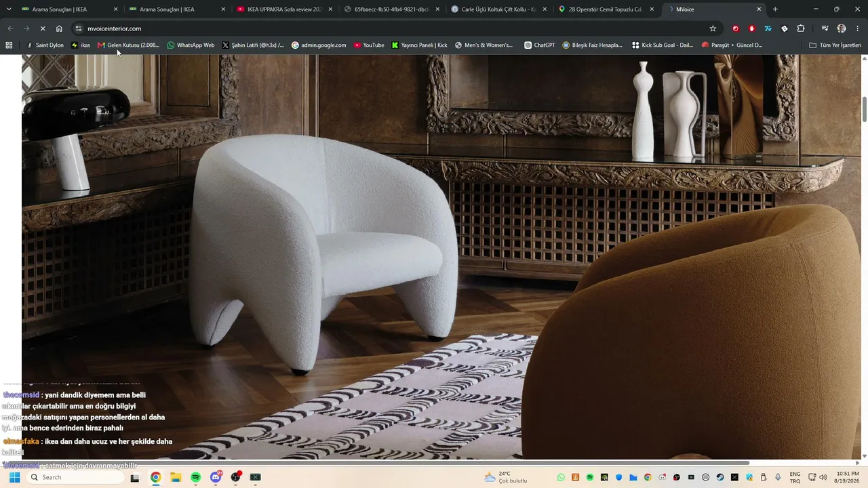Open the Bileşik Faiz Hesapla bookmark
Image resolution: width=868 pixels, height=488 pixels.
click(x=593, y=45)
